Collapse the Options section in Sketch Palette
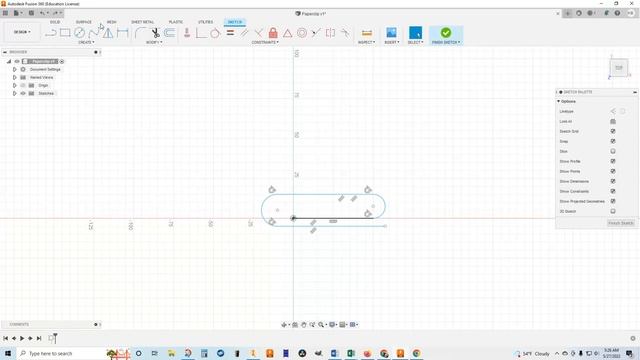640x360 pixels. (x=559, y=101)
